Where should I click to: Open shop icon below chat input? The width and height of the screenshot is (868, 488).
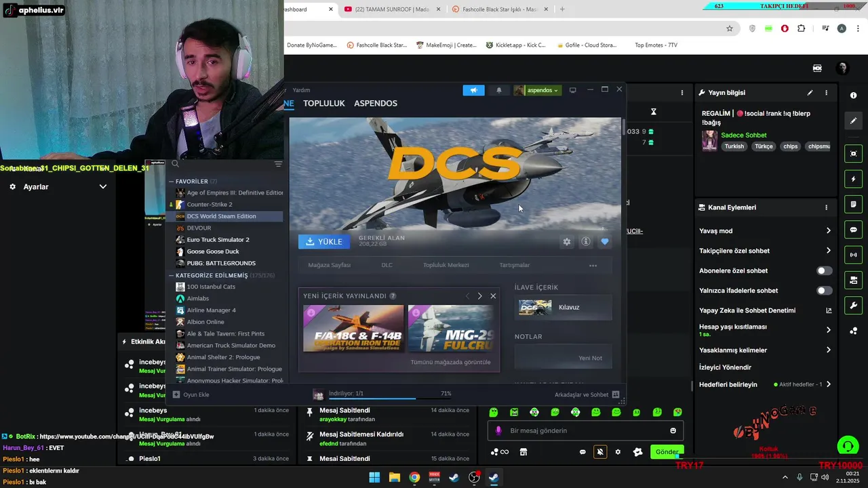pyautogui.click(x=524, y=452)
